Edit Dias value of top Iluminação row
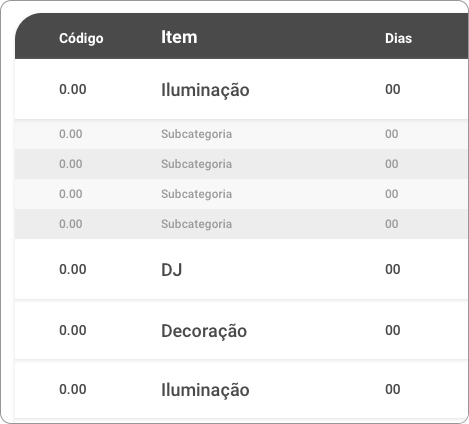The image size is (469, 424). [x=393, y=89]
